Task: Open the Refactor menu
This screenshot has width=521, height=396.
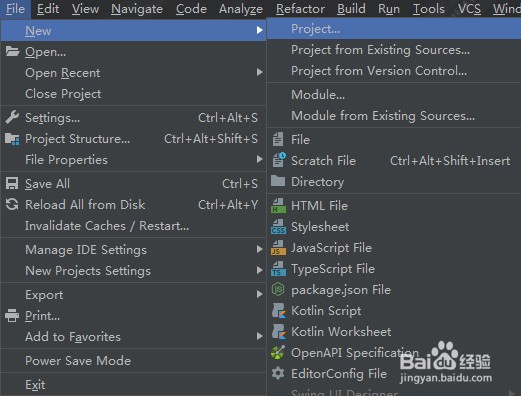Action: (300, 9)
